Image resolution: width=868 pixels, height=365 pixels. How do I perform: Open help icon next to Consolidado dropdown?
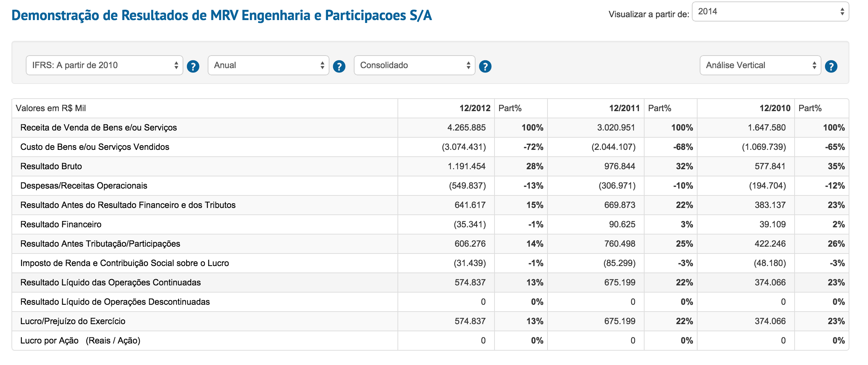(485, 66)
